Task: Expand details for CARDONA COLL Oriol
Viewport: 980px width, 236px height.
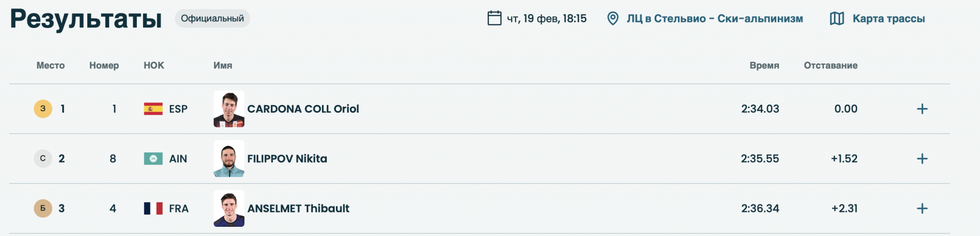Action: (x=922, y=109)
